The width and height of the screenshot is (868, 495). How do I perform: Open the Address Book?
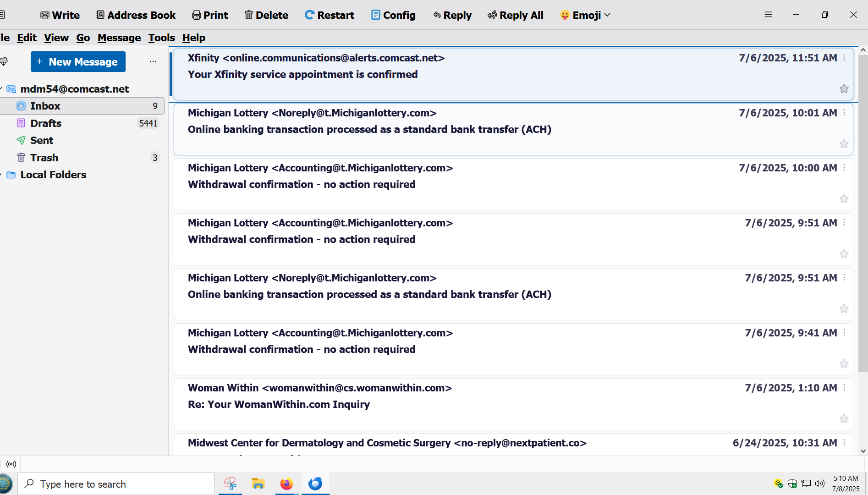(136, 15)
